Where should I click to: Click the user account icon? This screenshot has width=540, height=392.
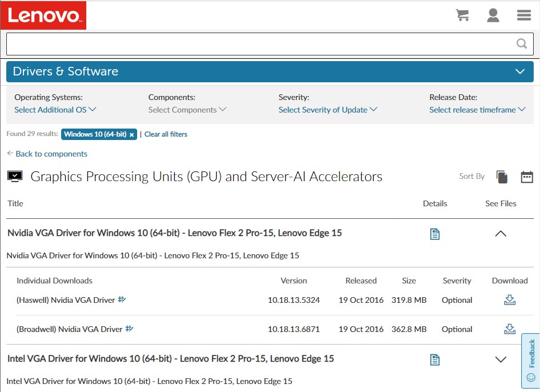tap(493, 15)
